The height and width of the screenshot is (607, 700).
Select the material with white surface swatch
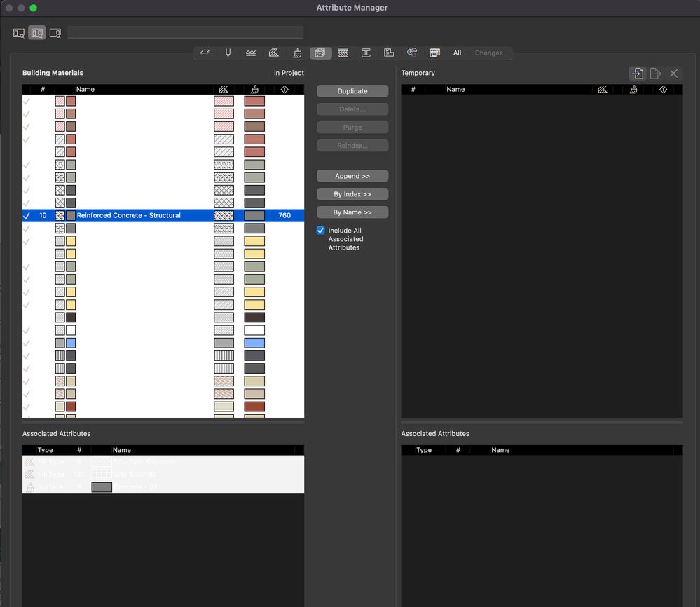163,330
